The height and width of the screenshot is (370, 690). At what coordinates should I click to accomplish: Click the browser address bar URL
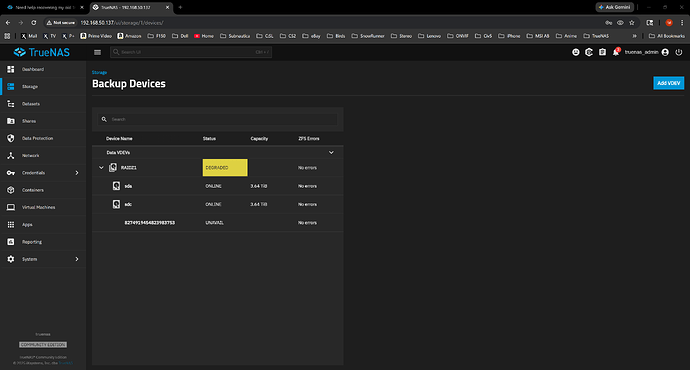pos(122,22)
